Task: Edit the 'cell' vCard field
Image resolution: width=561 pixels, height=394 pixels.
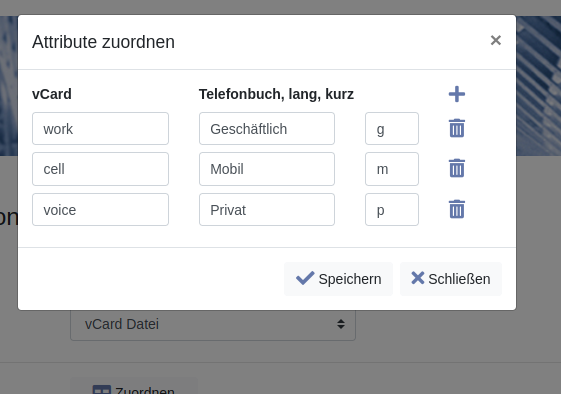Action: pos(100,169)
